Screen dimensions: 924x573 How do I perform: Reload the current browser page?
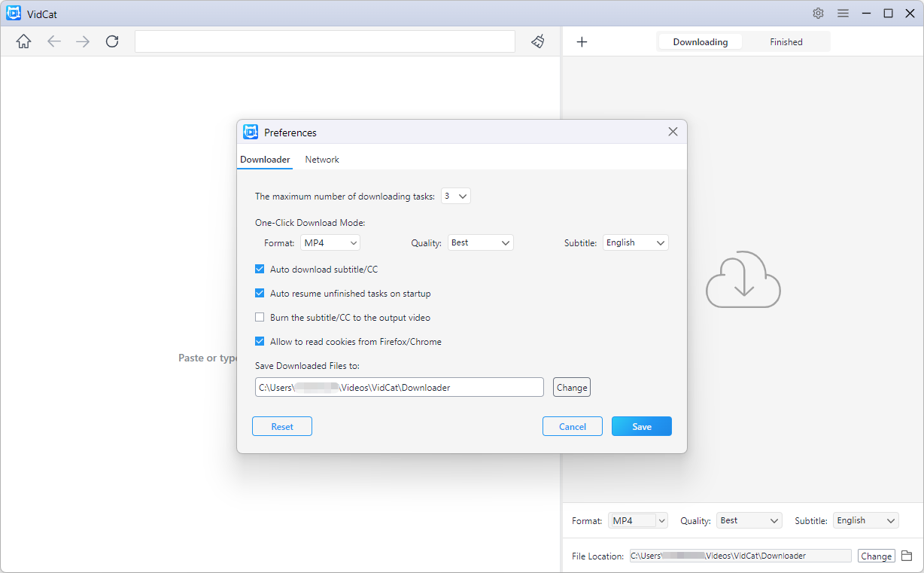pos(112,41)
